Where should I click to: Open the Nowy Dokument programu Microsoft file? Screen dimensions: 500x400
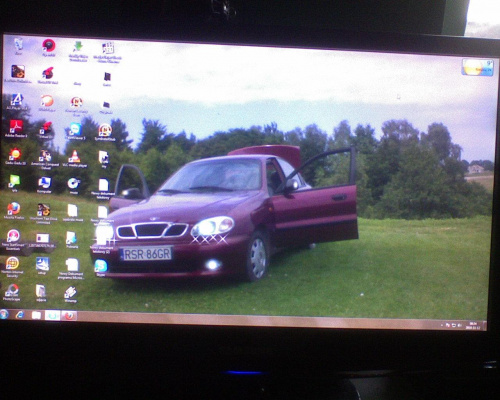tap(71, 269)
